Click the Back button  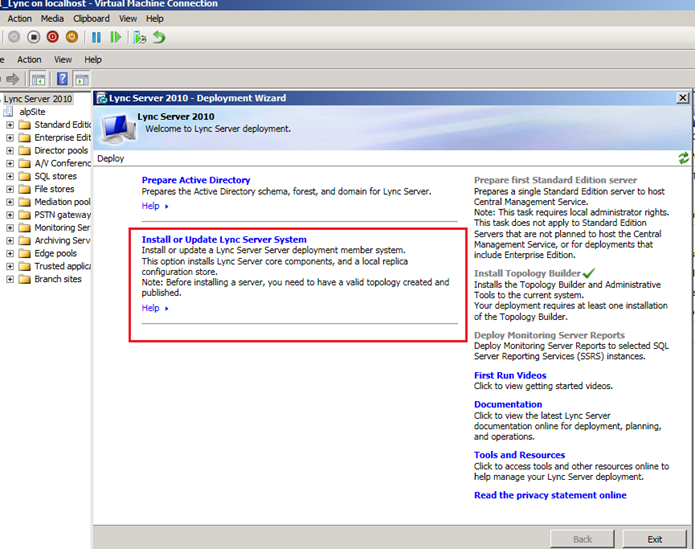pyautogui.click(x=582, y=539)
